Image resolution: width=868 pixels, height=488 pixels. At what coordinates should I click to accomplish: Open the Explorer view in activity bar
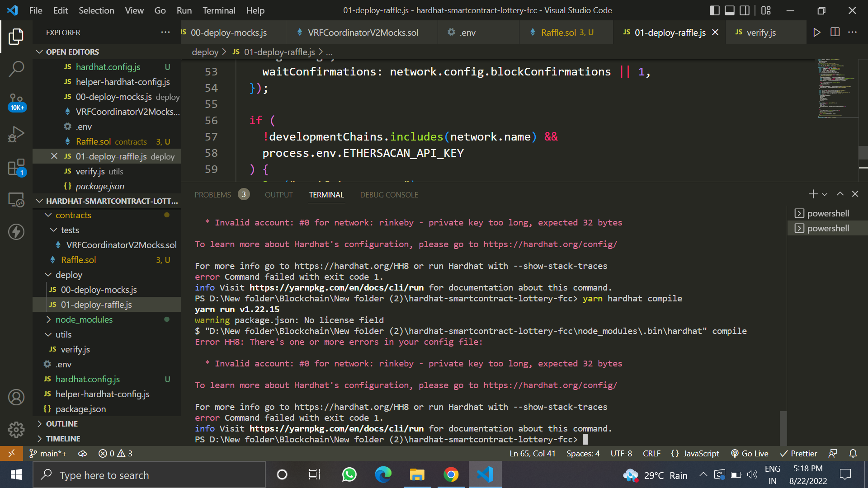[16, 37]
